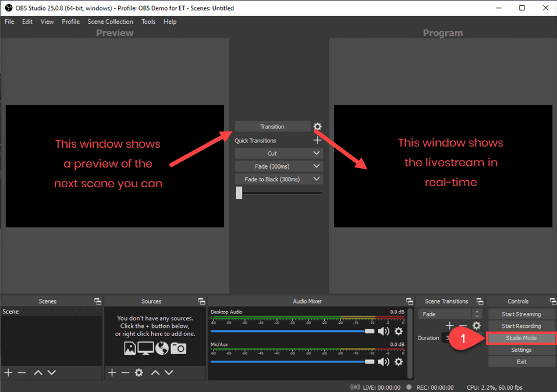Click Start Streaming

pyautogui.click(x=521, y=313)
